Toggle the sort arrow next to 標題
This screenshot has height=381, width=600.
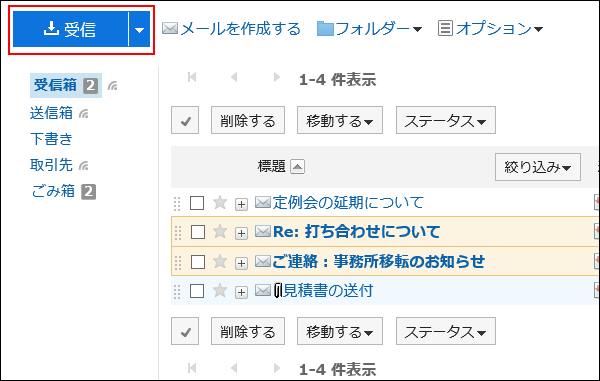click(297, 167)
